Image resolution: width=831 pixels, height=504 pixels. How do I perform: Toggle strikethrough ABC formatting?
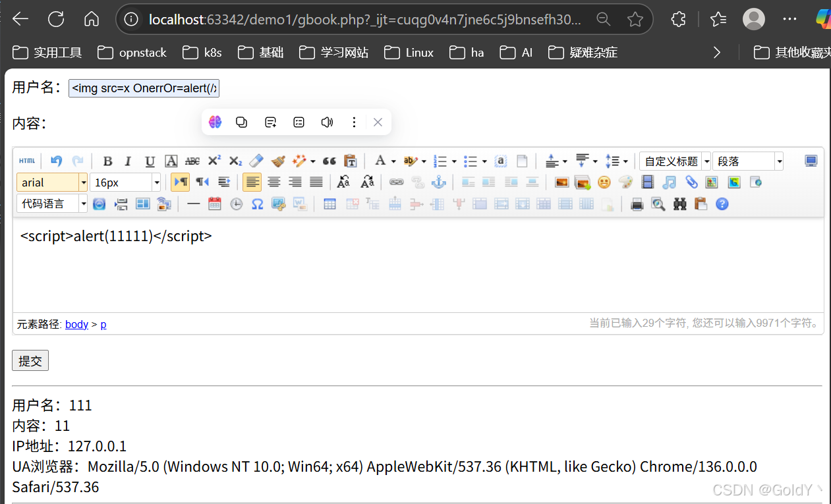click(192, 161)
